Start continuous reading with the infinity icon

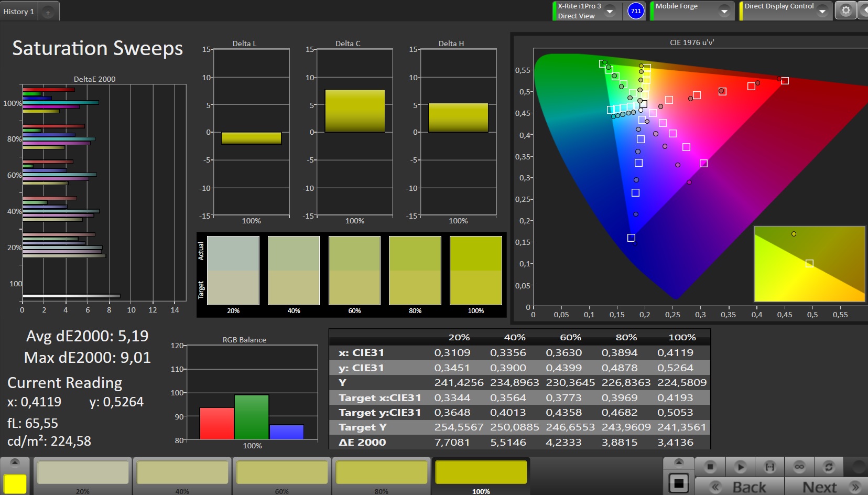pos(799,466)
